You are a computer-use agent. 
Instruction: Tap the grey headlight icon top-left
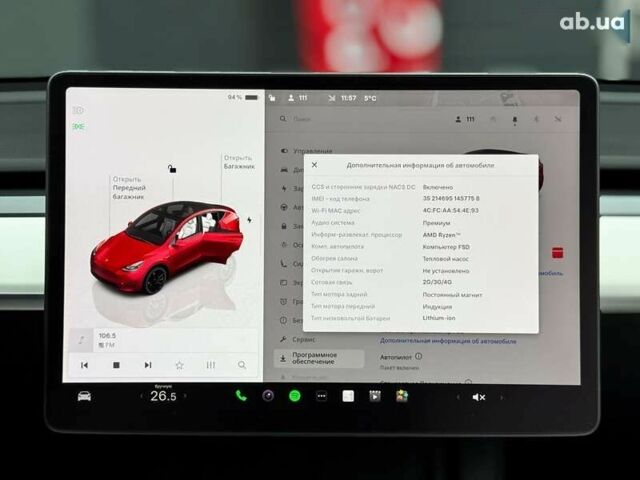(x=78, y=110)
